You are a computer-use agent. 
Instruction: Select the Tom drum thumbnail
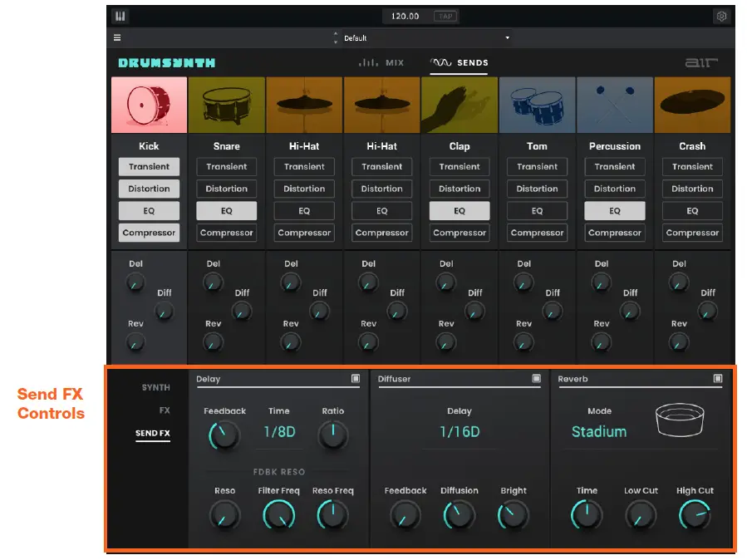pyautogui.click(x=537, y=104)
